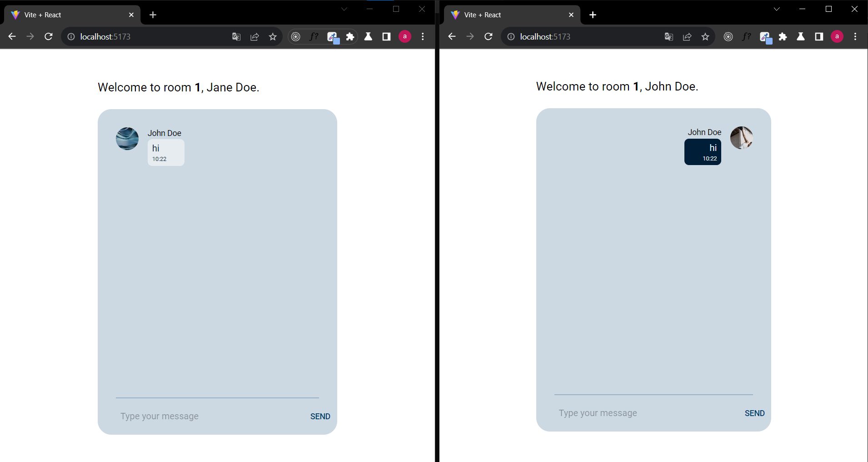868x462 pixels.
Task: Click the 'John Doe' sender name in the right chat
Action: click(x=704, y=132)
